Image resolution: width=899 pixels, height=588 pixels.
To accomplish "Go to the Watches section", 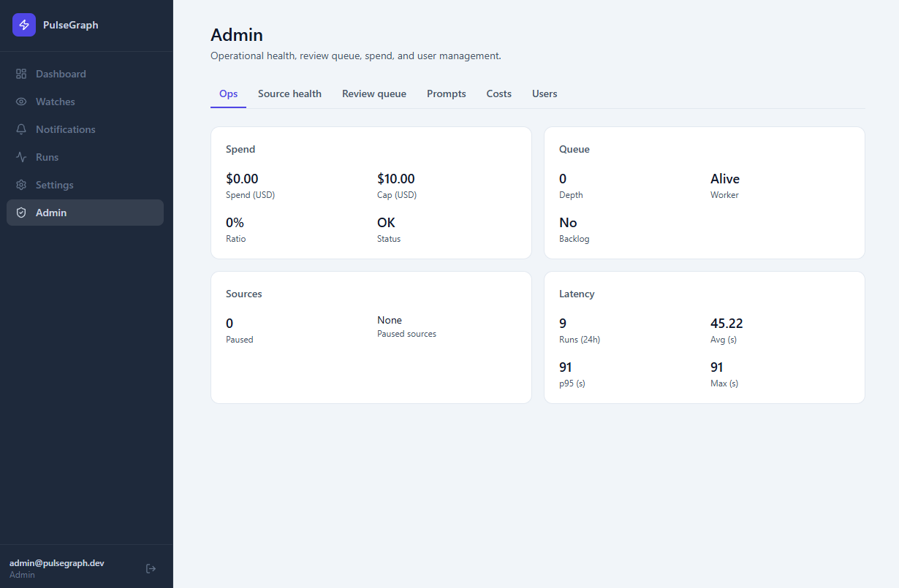I will [85, 102].
